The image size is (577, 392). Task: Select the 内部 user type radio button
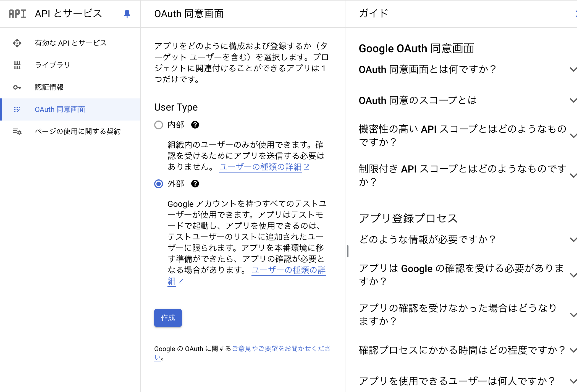coord(159,125)
